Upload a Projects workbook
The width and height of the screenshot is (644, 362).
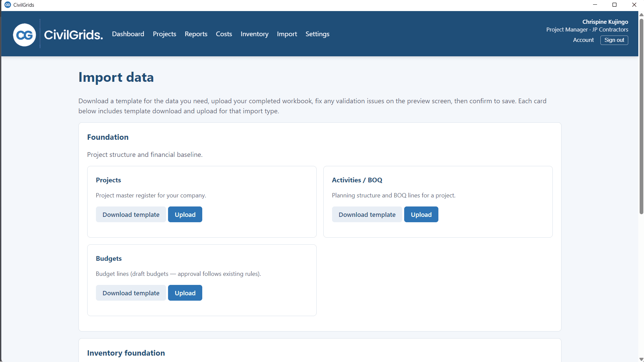pos(185,215)
